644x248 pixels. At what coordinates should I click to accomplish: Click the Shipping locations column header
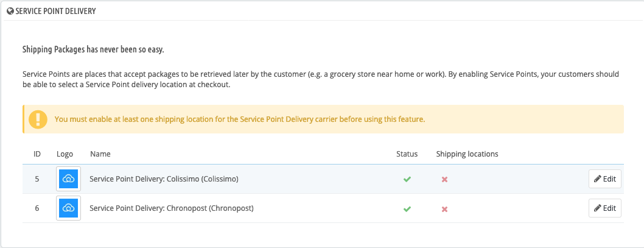pos(467,154)
